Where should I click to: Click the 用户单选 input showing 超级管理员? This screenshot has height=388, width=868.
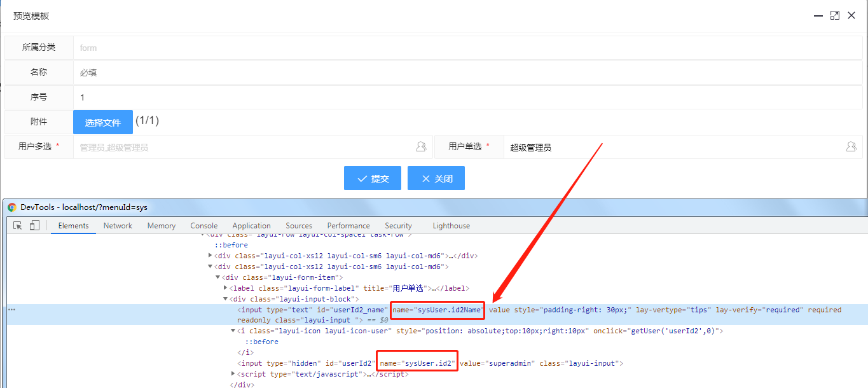coord(683,147)
